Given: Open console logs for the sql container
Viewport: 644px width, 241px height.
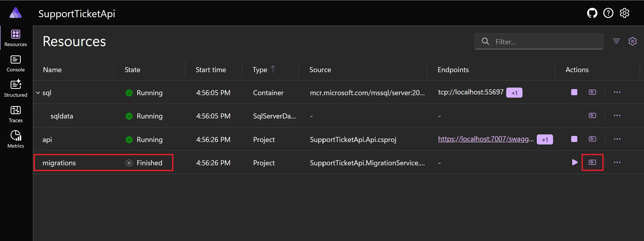Looking at the screenshot, I should 592,92.
